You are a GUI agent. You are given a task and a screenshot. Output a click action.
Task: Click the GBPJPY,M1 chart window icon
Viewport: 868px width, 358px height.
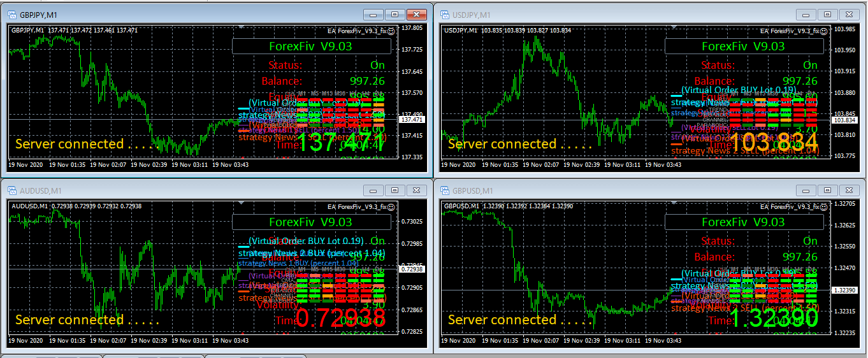[13, 15]
